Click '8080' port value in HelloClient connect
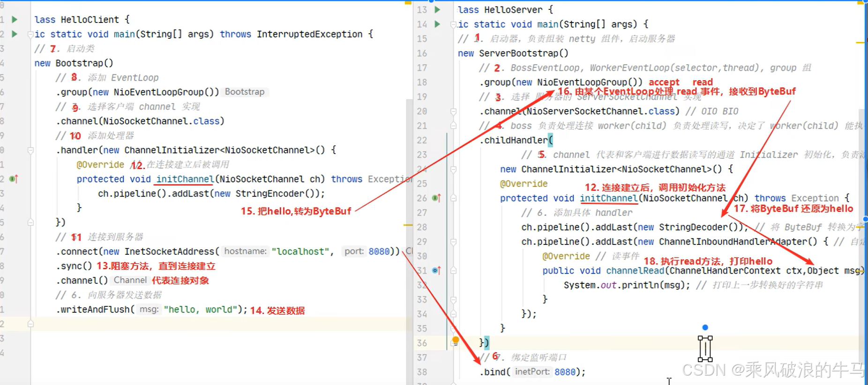 coord(379,252)
